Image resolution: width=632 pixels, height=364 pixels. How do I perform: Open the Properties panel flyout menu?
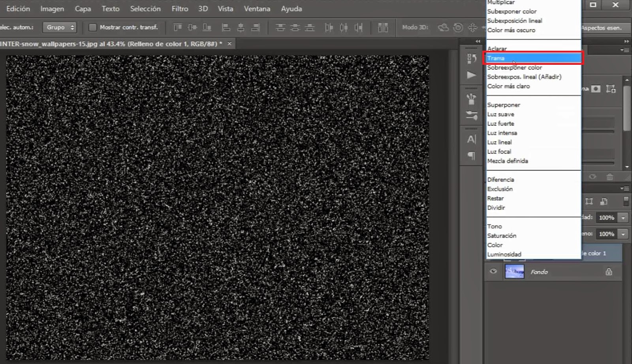(x=624, y=50)
